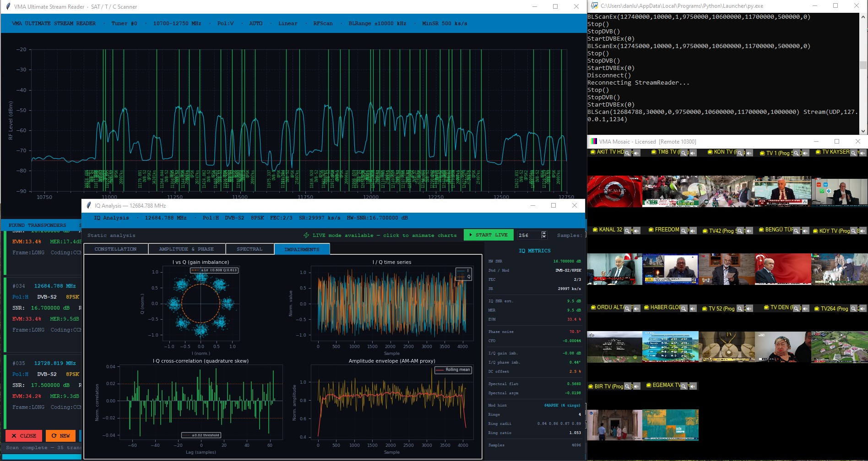Image resolution: width=868 pixels, height=461 pixels.
Task: Click the orange NEW scan button
Action: (60, 436)
